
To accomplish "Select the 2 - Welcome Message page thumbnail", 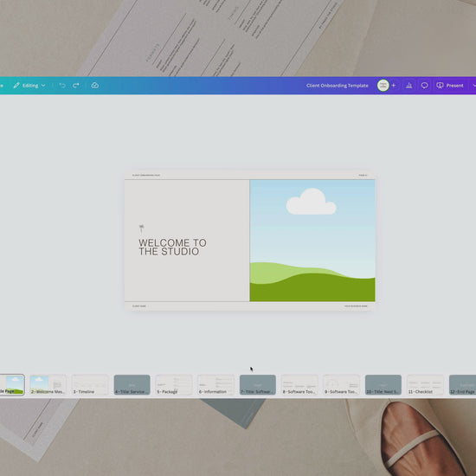I will coord(48,385).
